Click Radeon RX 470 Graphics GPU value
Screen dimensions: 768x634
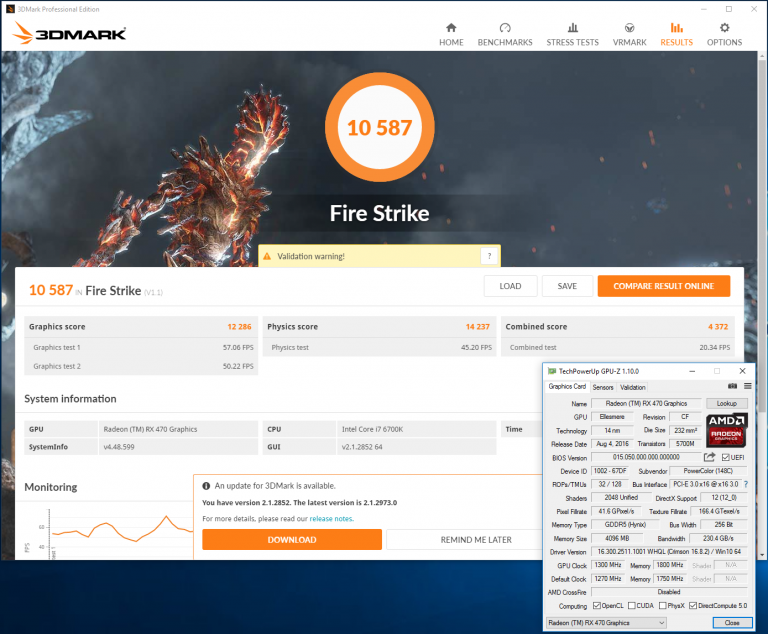tap(150, 429)
